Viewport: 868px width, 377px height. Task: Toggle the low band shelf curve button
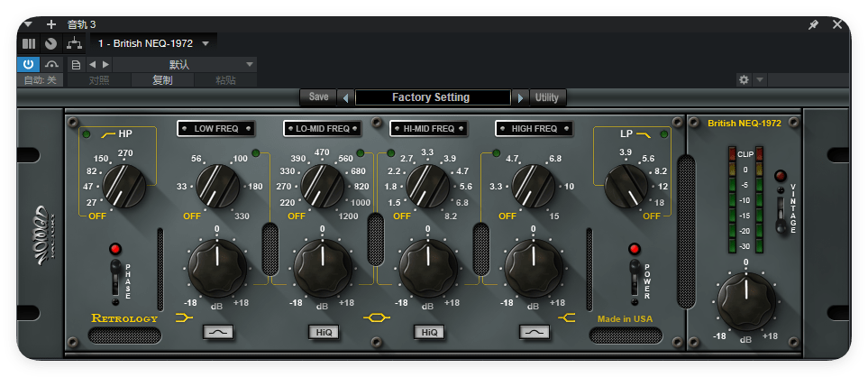(218, 332)
